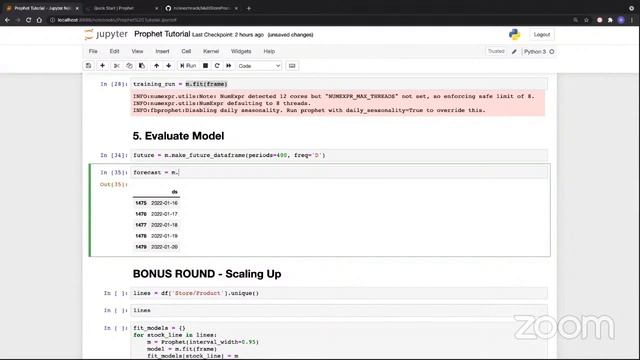
Task: Open the command palette keyboard icon
Action: pos(292,66)
